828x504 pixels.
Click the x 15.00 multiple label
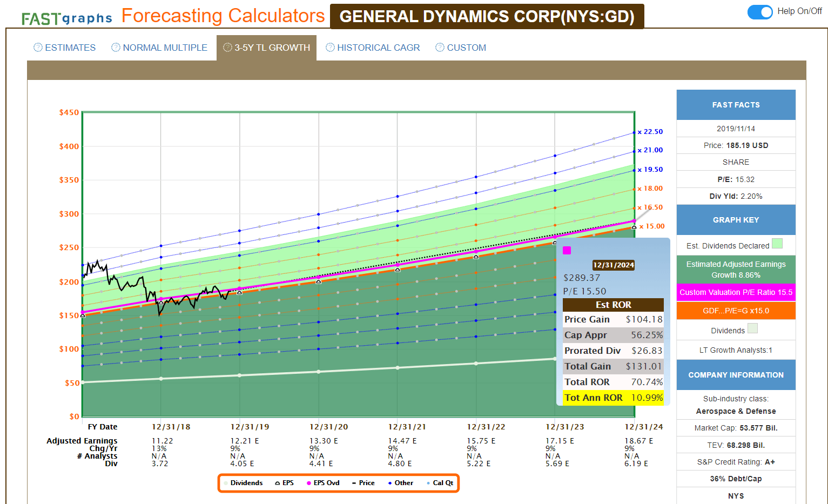(652, 226)
